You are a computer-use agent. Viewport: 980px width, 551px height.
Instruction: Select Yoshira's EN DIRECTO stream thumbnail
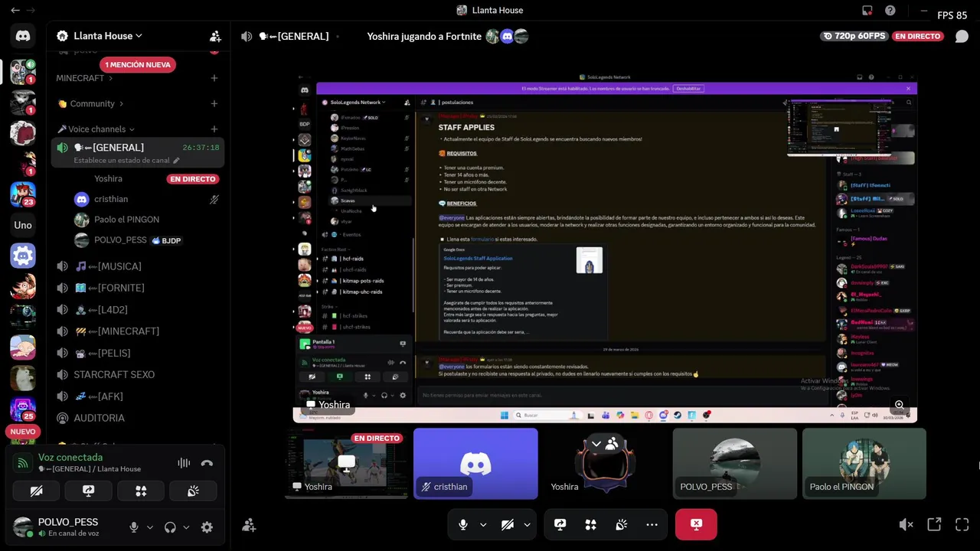coord(346,464)
